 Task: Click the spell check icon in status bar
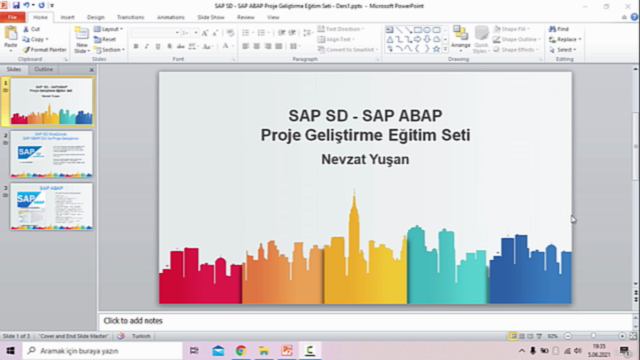121,336
